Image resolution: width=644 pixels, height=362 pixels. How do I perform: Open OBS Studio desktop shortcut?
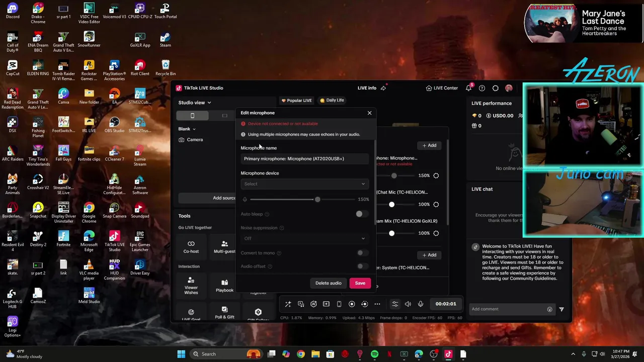[114, 124]
